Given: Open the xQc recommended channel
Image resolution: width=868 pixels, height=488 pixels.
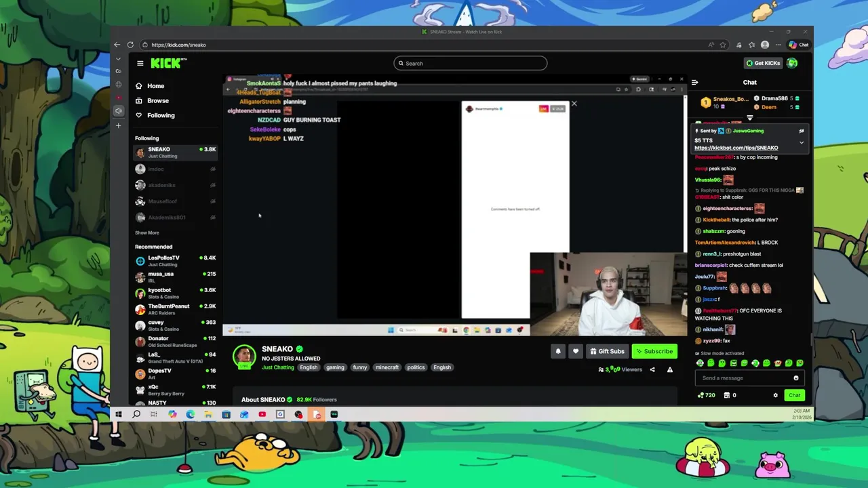Looking at the screenshot, I should tap(175, 390).
